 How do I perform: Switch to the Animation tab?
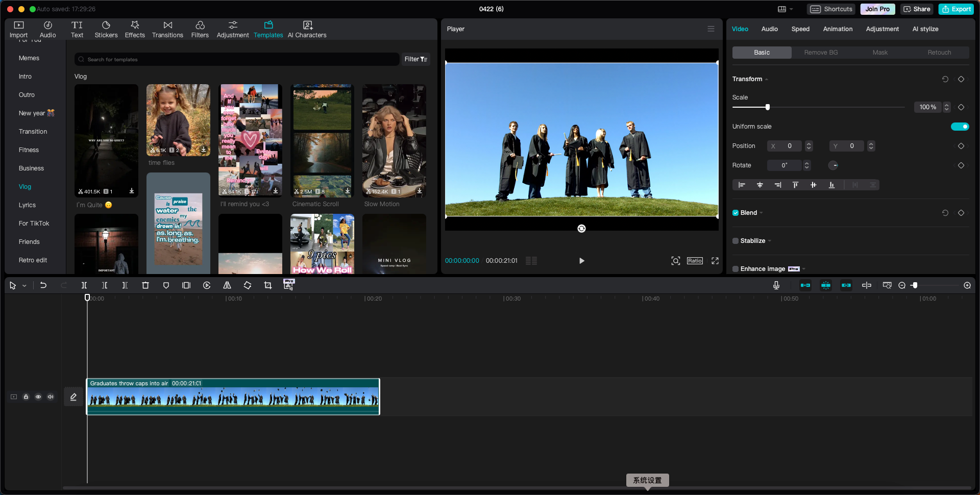pyautogui.click(x=837, y=29)
